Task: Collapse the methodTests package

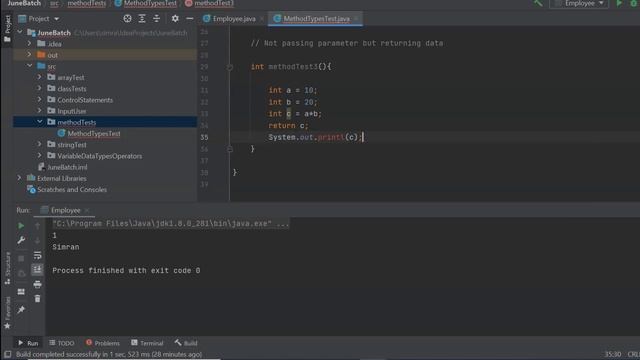Action: click(40, 122)
